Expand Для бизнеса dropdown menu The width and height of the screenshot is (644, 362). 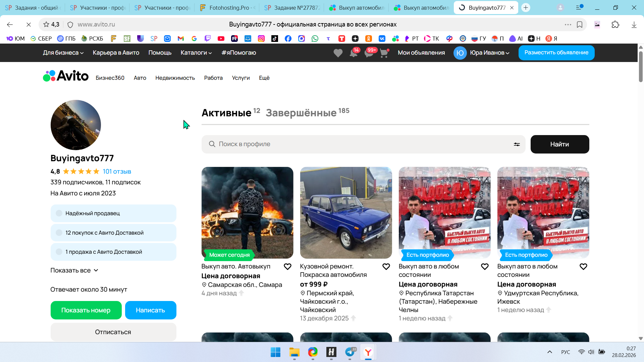click(x=63, y=53)
